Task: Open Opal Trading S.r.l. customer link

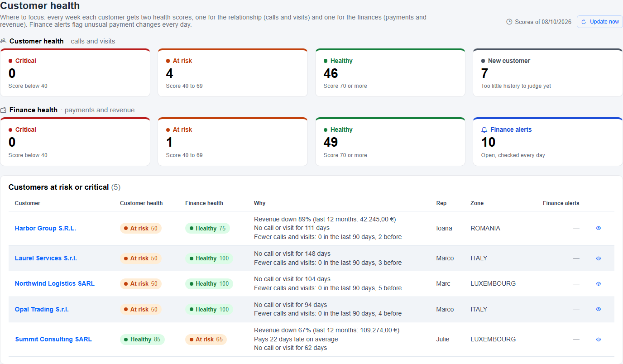Action: click(x=42, y=309)
